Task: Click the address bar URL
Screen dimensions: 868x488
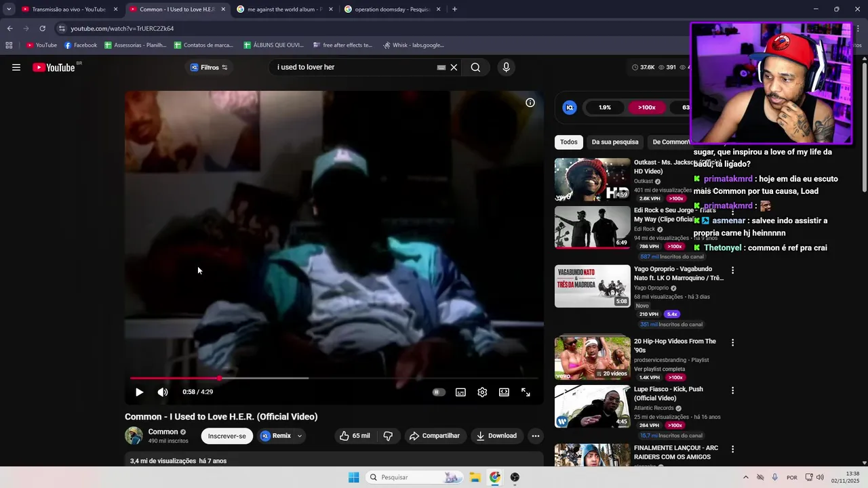Action: [x=123, y=28]
